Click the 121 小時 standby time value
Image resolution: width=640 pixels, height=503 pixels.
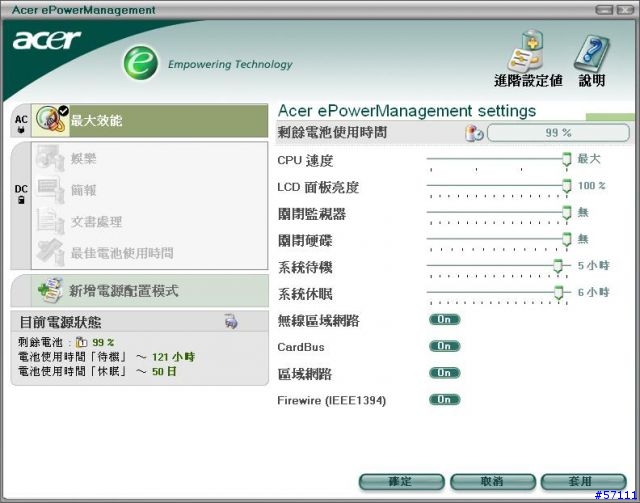pyautogui.click(x=173, y=357)
